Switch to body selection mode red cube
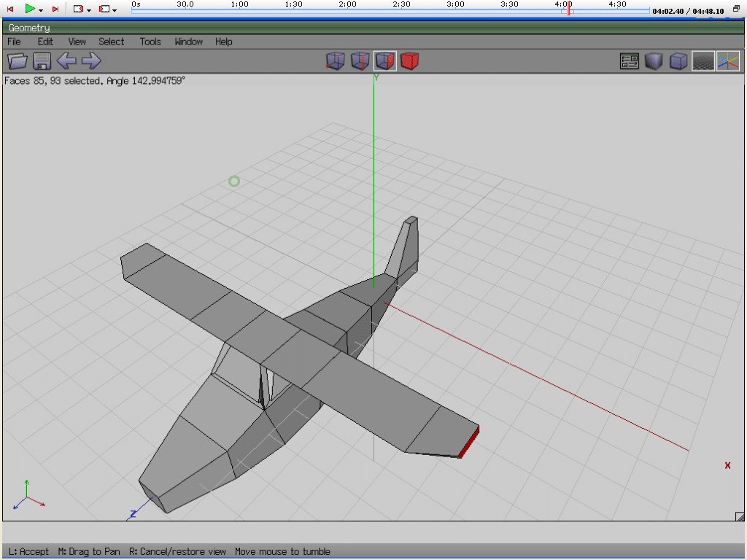The width and height of the screenshot is (747, 560). (410, 61)
